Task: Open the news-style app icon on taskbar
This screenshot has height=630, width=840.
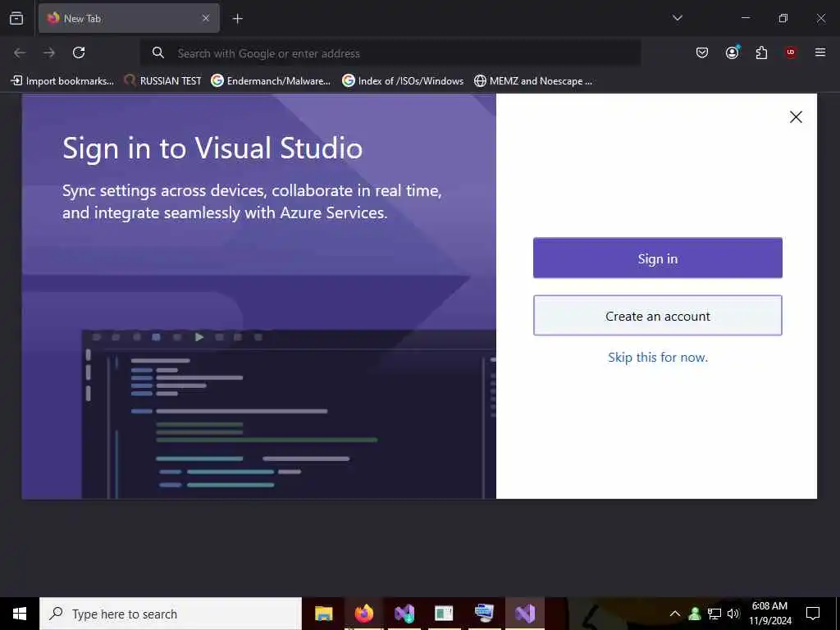Action: [x=444, y=614]
